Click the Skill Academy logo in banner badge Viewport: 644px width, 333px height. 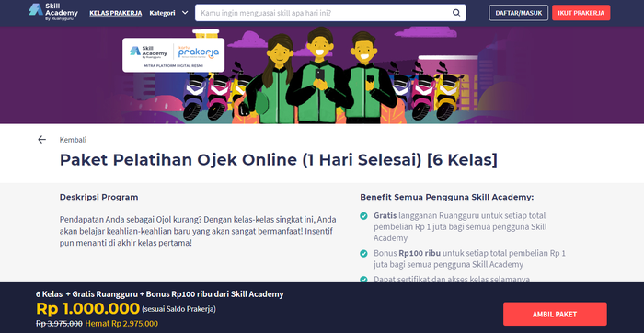point(148,52)
